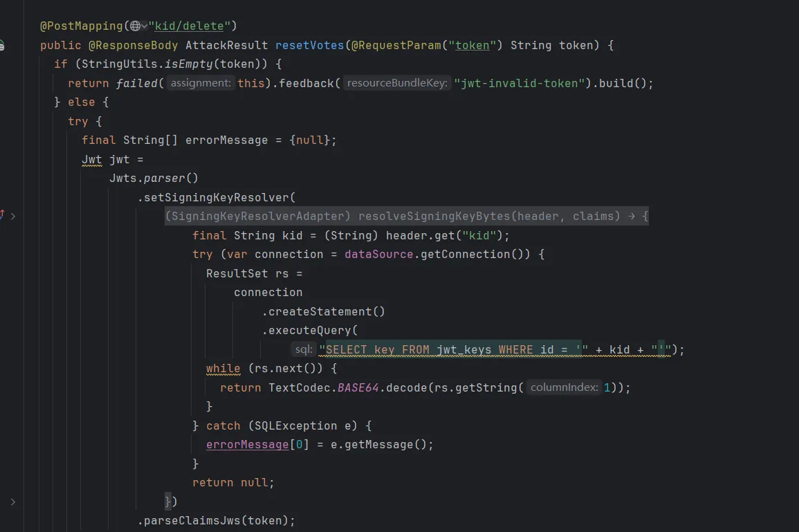Click the "columnIndex:" inlay hint

[564, 387]
